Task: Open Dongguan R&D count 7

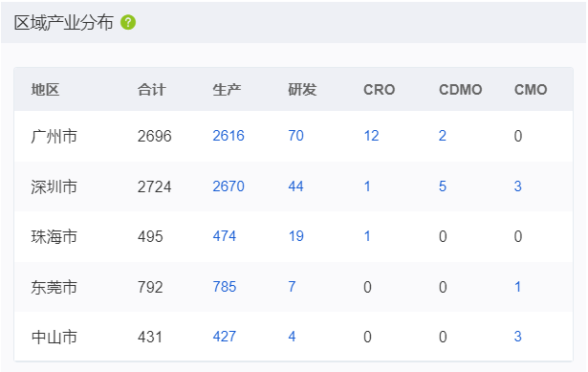Action: [292, 287]
